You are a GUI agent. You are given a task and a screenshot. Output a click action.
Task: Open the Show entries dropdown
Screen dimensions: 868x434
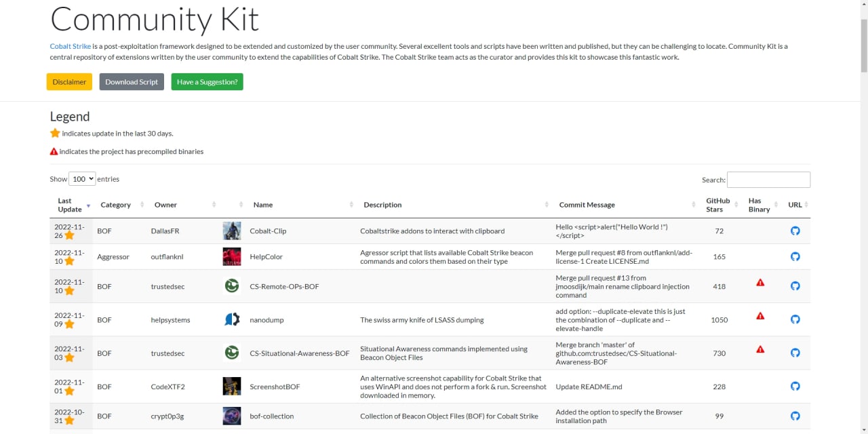[82, 179]
